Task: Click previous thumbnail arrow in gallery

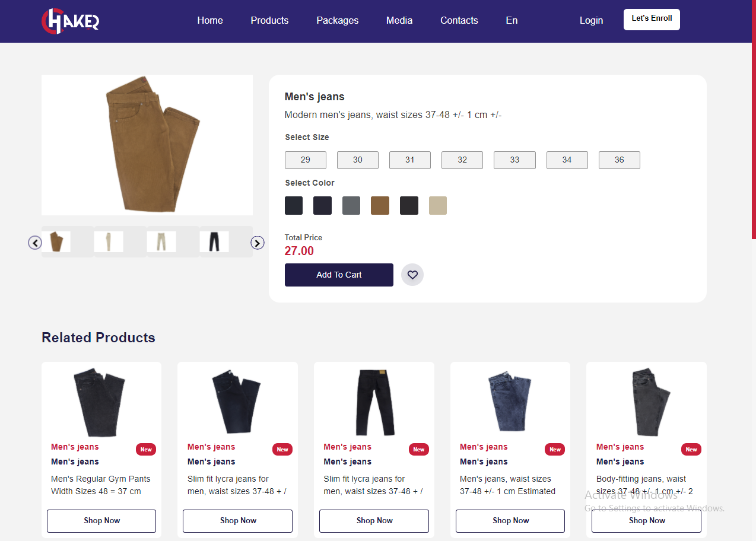Action: (x=35, y=243)
